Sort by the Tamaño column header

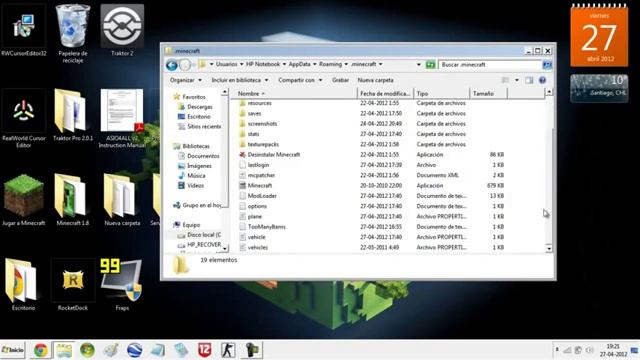tap(488, 93)
